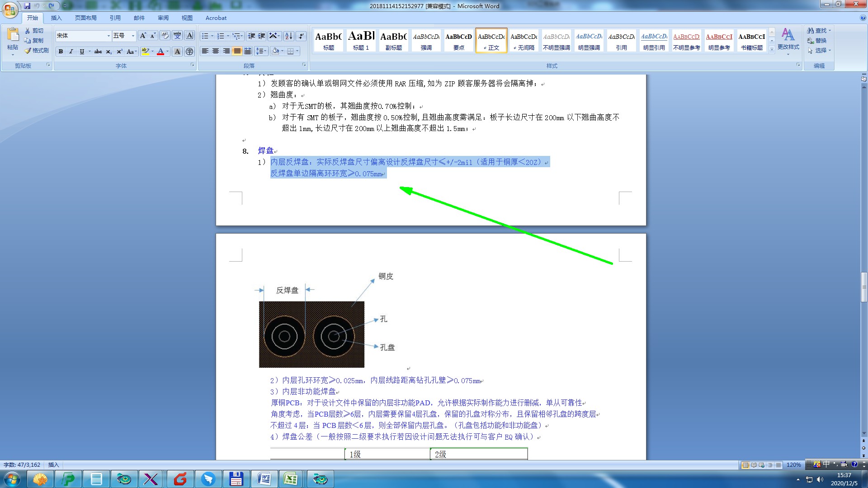The width and height of the screenshot is (868, 488).
Task: Open the font name dropdown (宋体)
Action: (108, 36)
